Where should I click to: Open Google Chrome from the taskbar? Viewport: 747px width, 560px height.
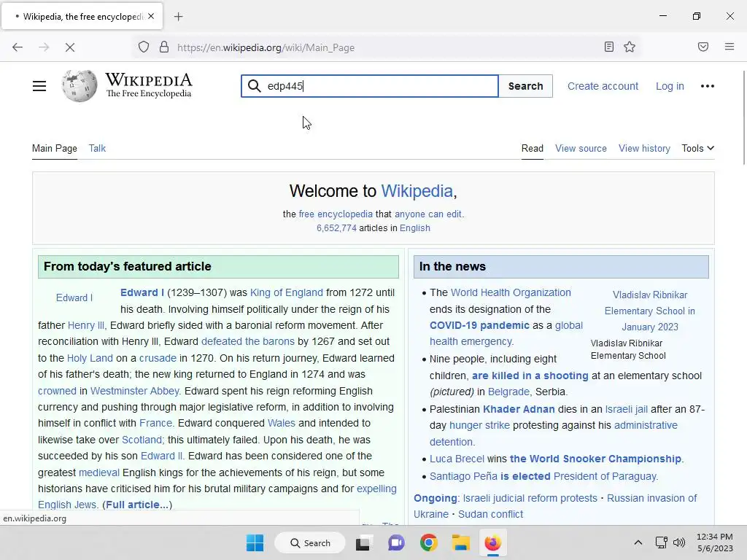click(429, 542)
